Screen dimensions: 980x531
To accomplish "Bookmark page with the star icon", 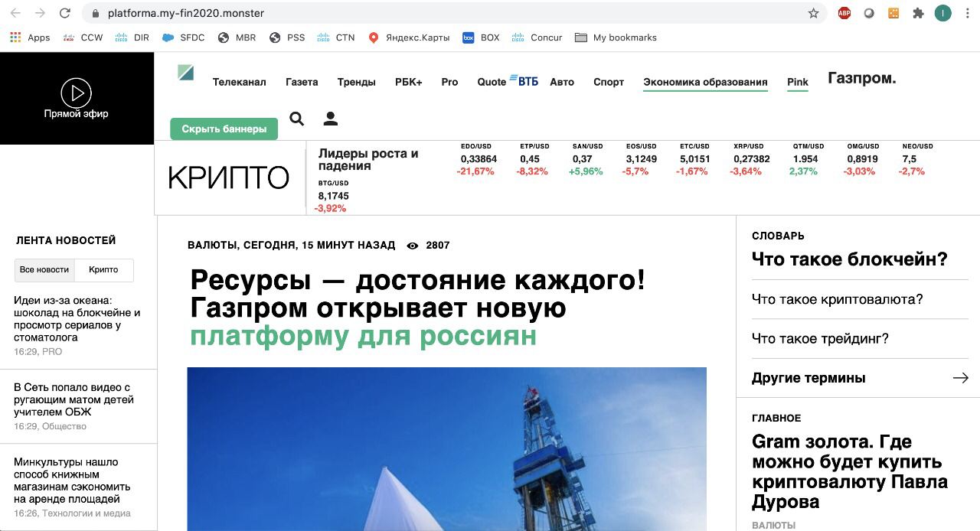I will [x=813, y=13].
